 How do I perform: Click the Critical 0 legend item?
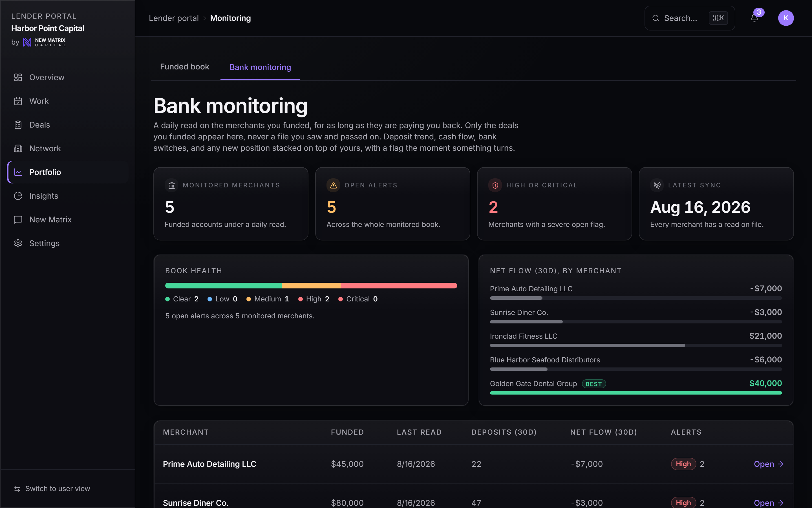coord(358,299)
